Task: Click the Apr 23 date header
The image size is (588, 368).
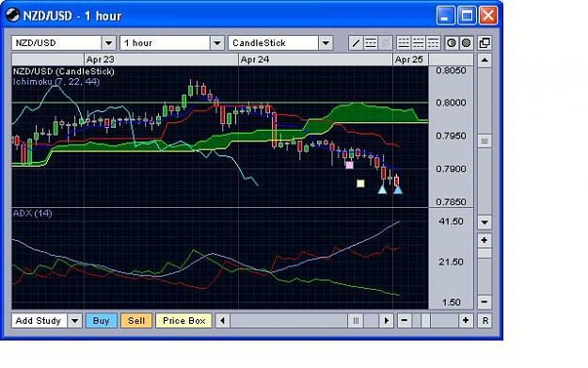Action: point(100,59)
